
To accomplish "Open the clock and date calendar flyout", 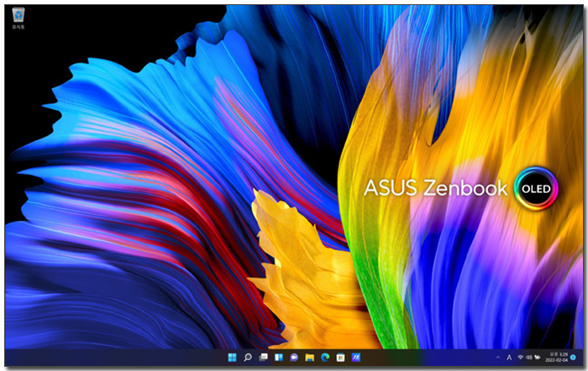I will coord(555,358).
